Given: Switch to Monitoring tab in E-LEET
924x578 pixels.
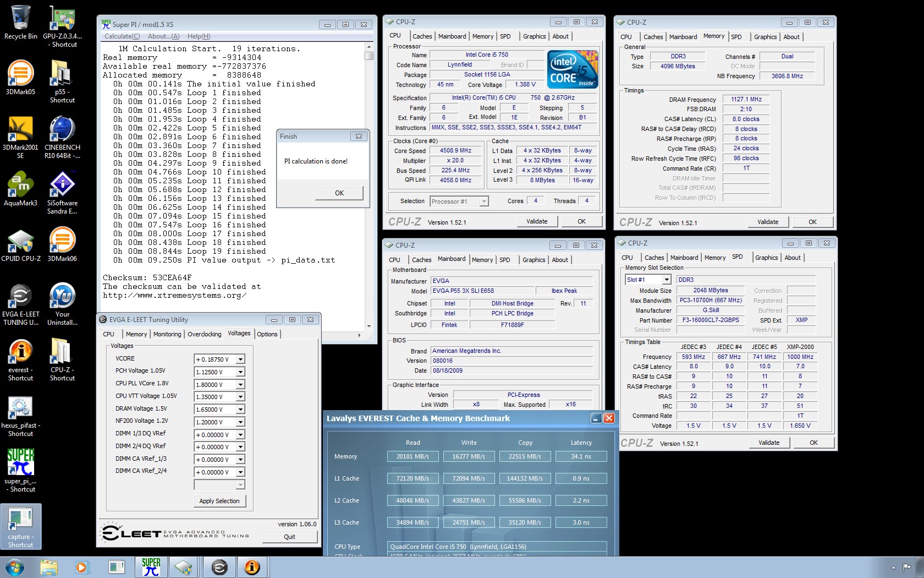Looking at the screenshot, I should (x=167, y=334).
